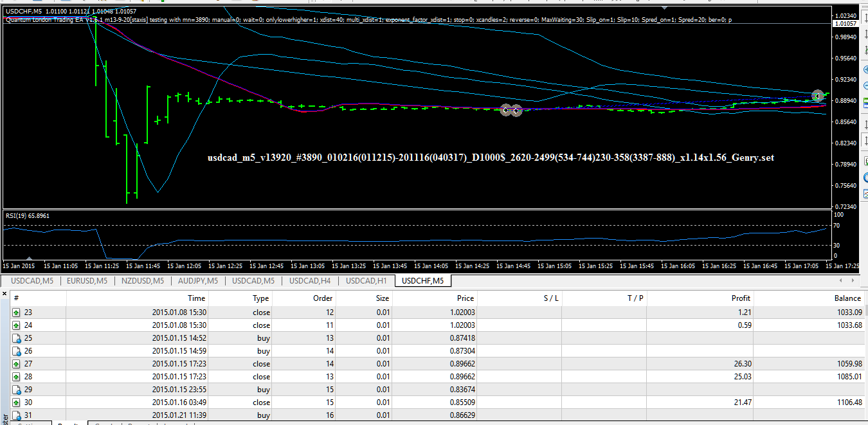The height and width of the screenshot is (425, 868).
Task: Click the usdcad_m5 Genry.set text label on chart
Action: (x=491, y=158)
